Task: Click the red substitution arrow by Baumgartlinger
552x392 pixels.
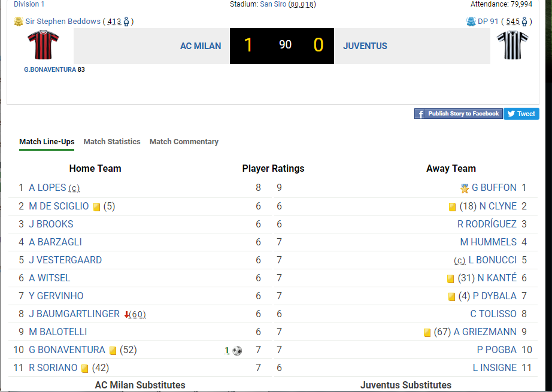Action: coord(126,314)
